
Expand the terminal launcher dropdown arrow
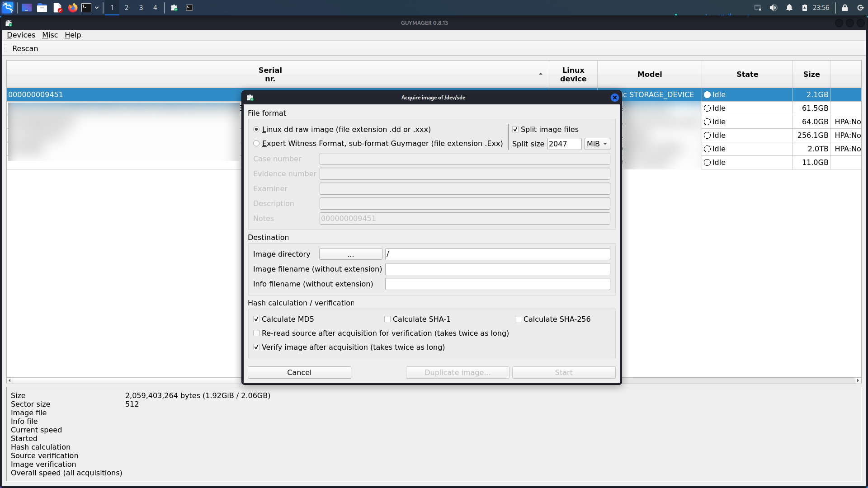[97, 8]
